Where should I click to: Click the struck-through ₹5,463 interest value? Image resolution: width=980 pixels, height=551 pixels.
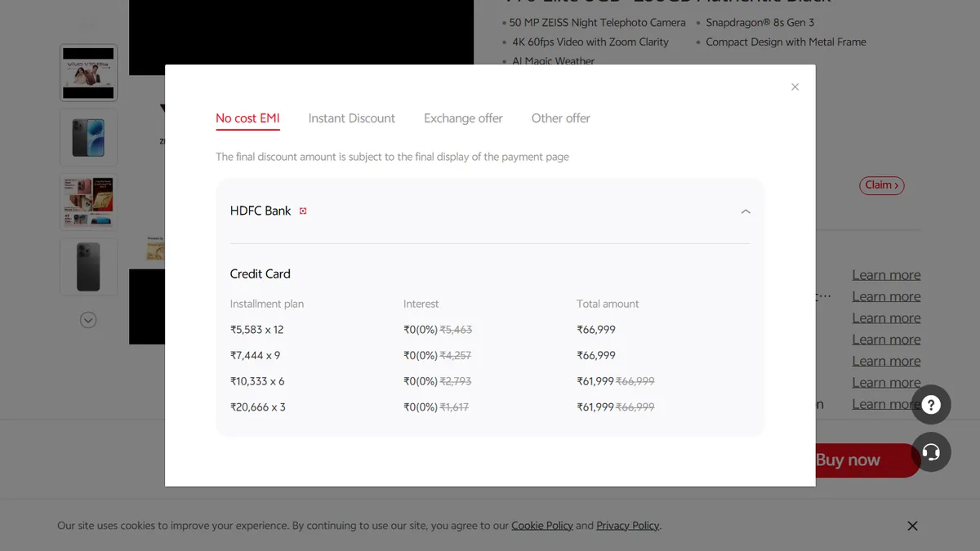tap(456, 330)
